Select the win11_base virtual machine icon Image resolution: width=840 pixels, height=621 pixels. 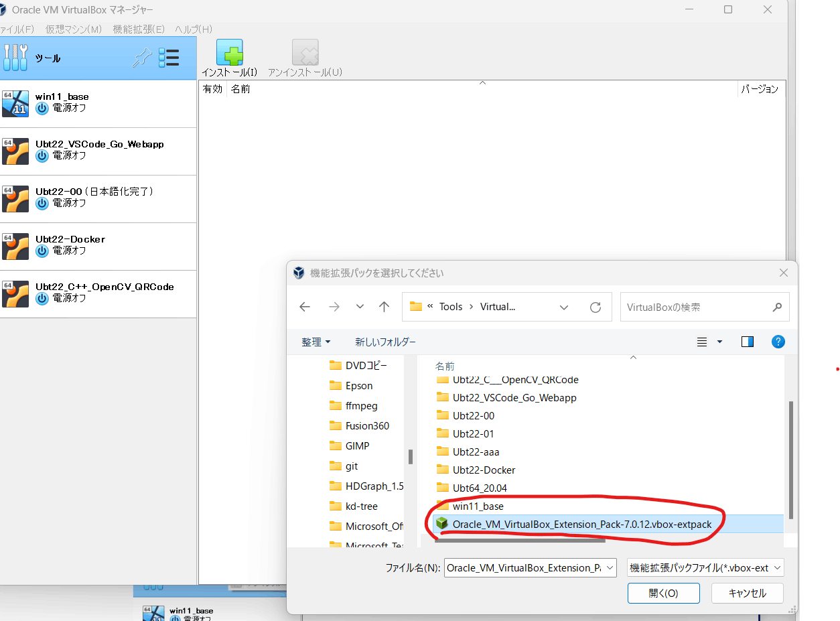(15, 104)
